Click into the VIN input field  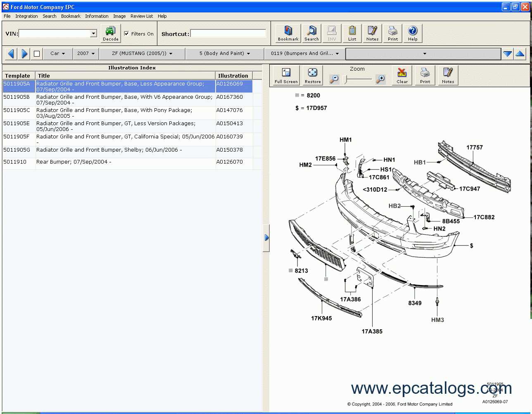coord(55,33)
